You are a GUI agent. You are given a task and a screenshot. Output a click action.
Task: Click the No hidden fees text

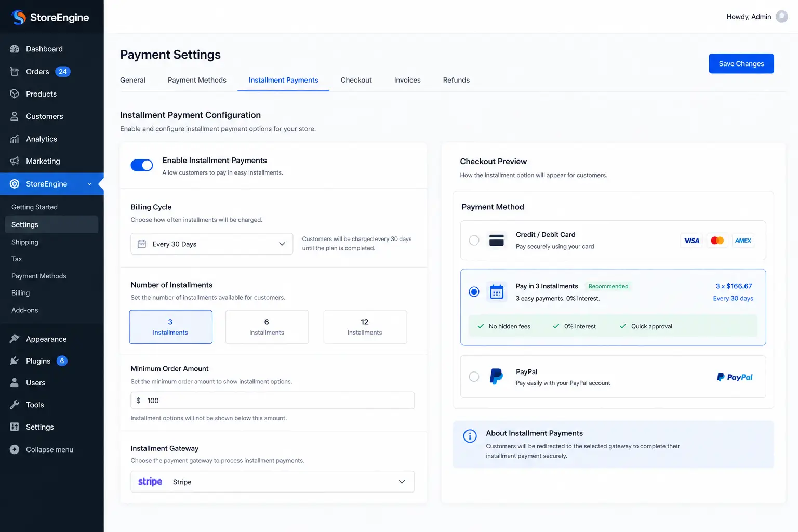[x=510, y=326]
